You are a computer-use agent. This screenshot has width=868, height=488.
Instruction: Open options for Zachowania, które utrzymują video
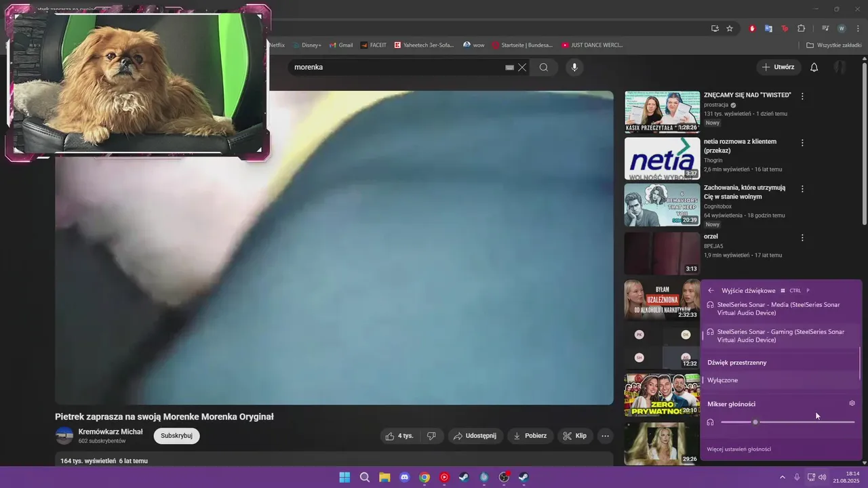[802, 189]
